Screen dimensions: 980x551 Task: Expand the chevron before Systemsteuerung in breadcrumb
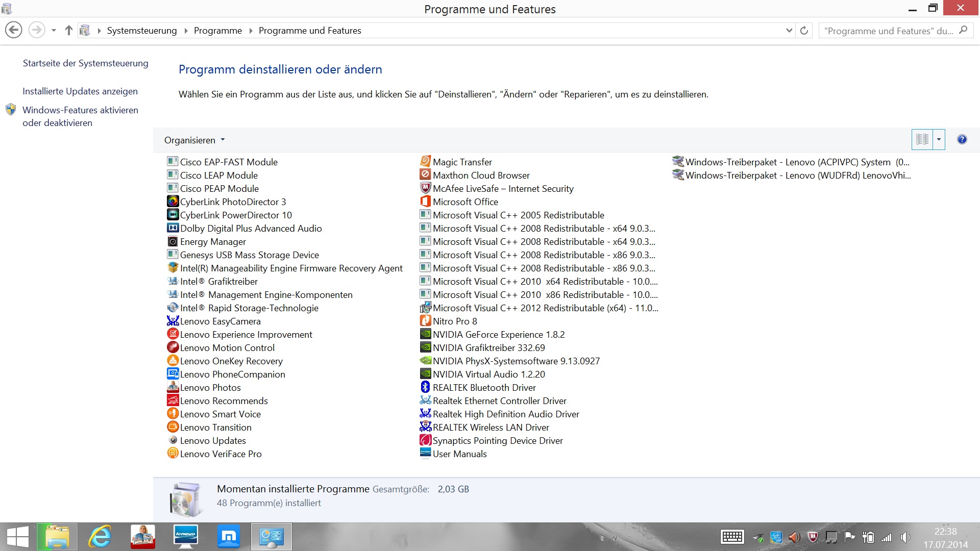point(99,31)
